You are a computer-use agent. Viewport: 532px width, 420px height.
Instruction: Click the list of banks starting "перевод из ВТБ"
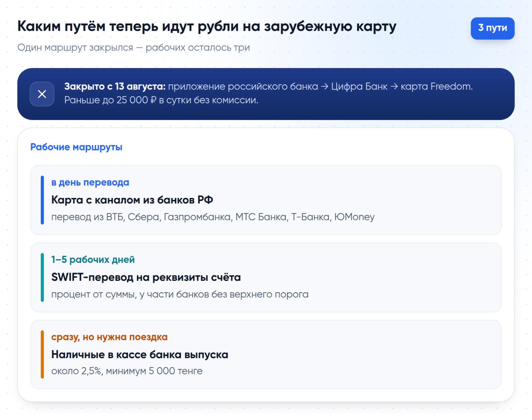(213, 217)
